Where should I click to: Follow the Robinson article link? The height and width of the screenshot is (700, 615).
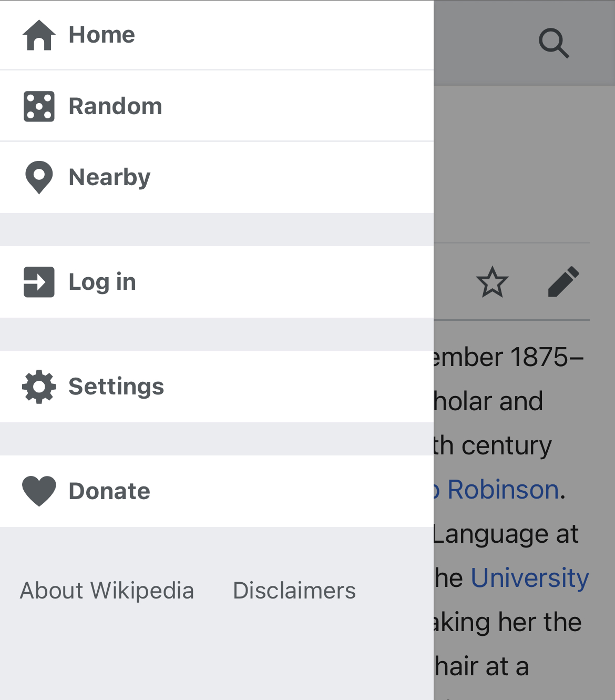502,490
